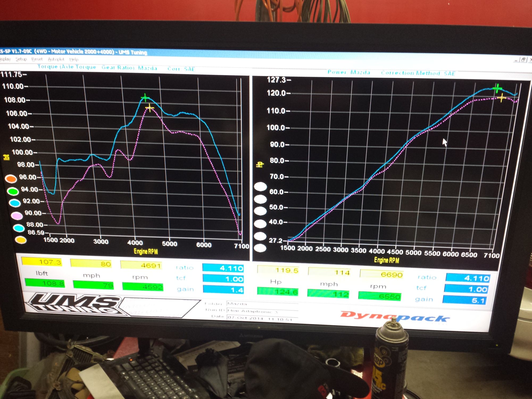Open the Autoplot menu
Viewport: 532px width, 399px height.
pos(56,59)
